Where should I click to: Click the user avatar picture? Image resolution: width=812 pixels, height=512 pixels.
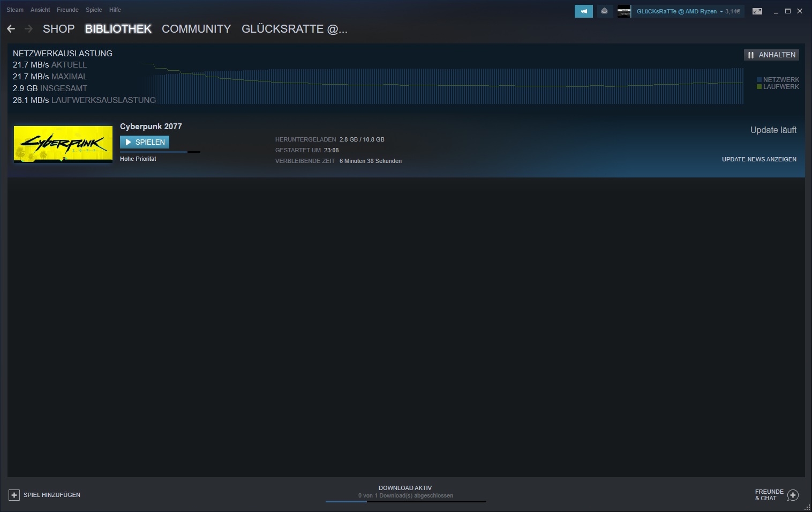point(624,11)
